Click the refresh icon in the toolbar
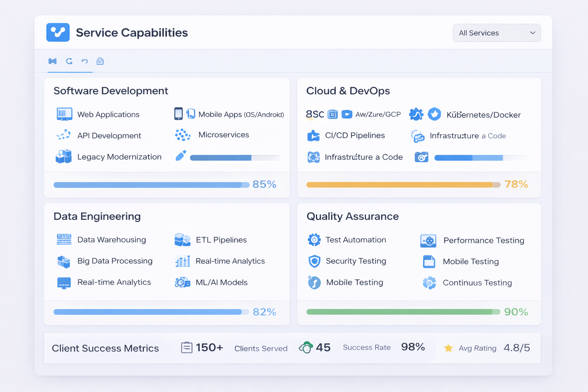 [69, 61]
